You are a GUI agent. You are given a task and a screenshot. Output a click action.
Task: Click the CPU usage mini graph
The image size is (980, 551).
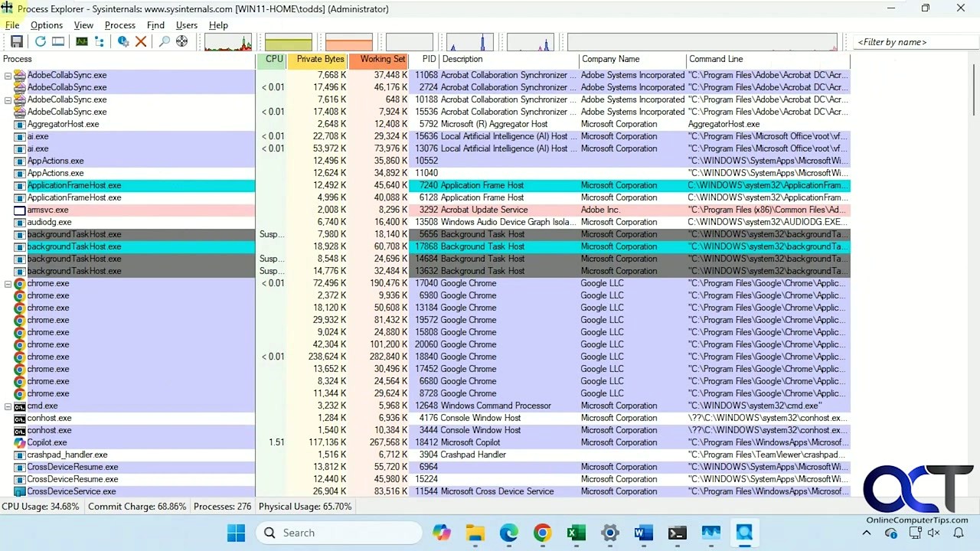click(227, 41)
